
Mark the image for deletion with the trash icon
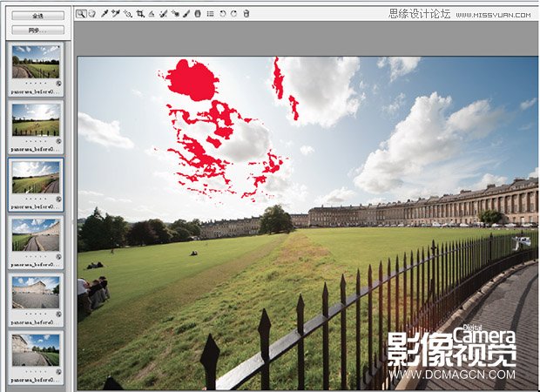pos(246,14)
